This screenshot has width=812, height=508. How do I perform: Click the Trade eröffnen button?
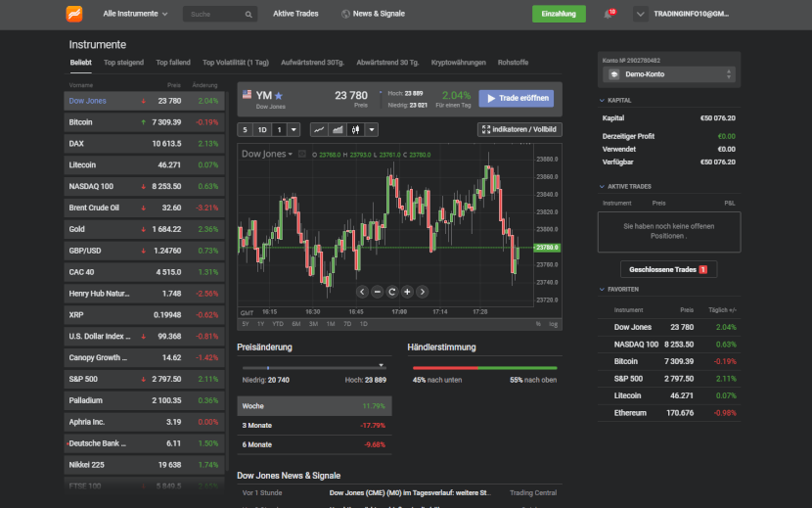pos(517,99)
